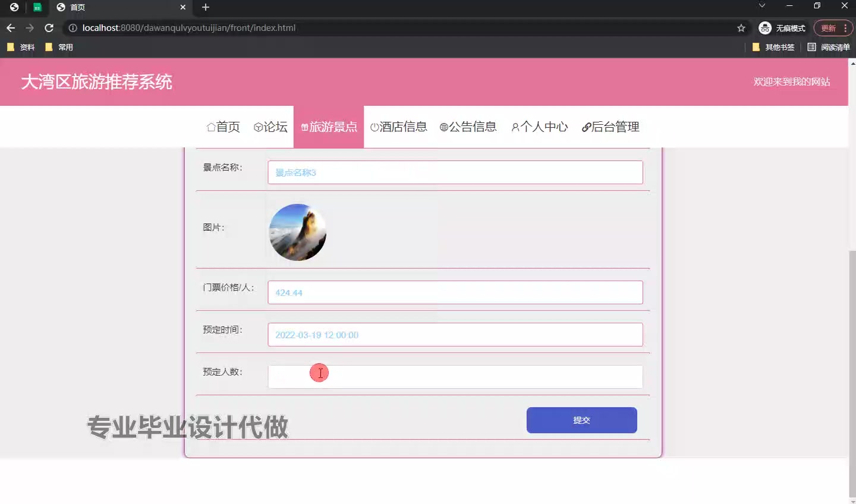The width and height of the screenshot is (856, 504).
Task: Open the 资料 bookmarks folder
Action: click(x=21, y=47)
